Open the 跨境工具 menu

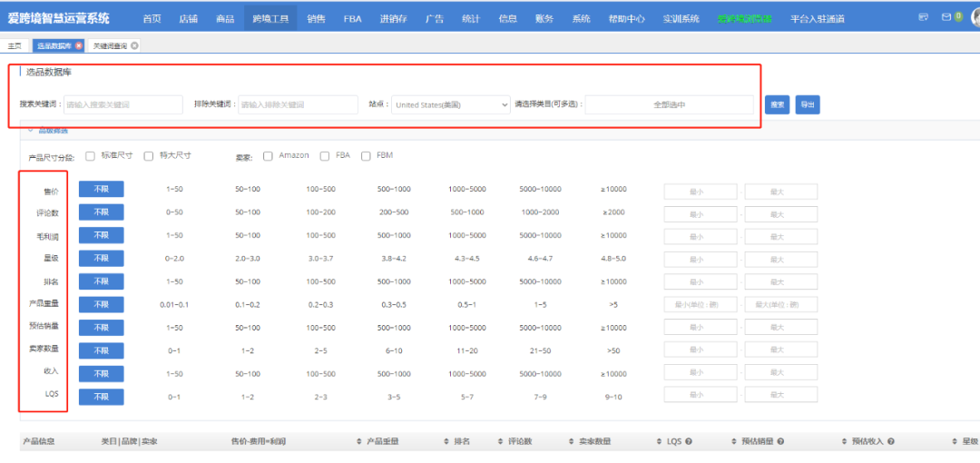click(270, 19)
